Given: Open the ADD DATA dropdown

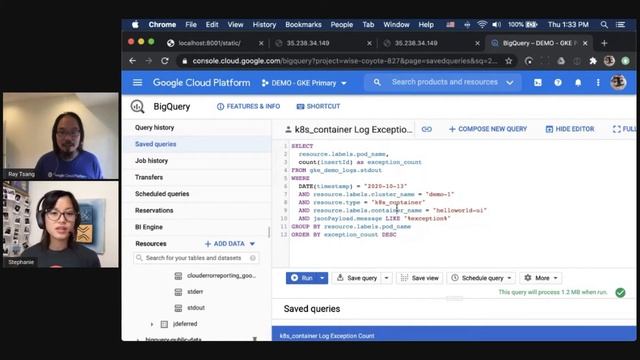Looking at the screenshot, I should coord(229,244).
